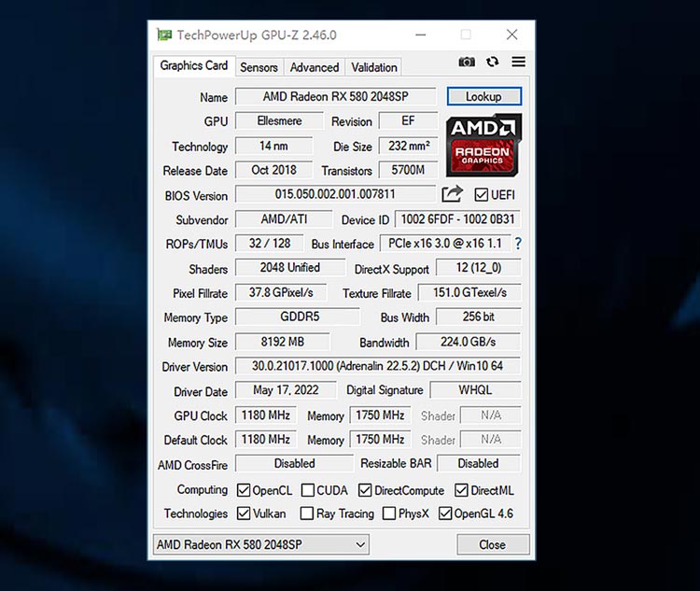The image size is (700, 591).
Task: Close GPU-Z with the title bar X
Action: click(x=512, y=35)
